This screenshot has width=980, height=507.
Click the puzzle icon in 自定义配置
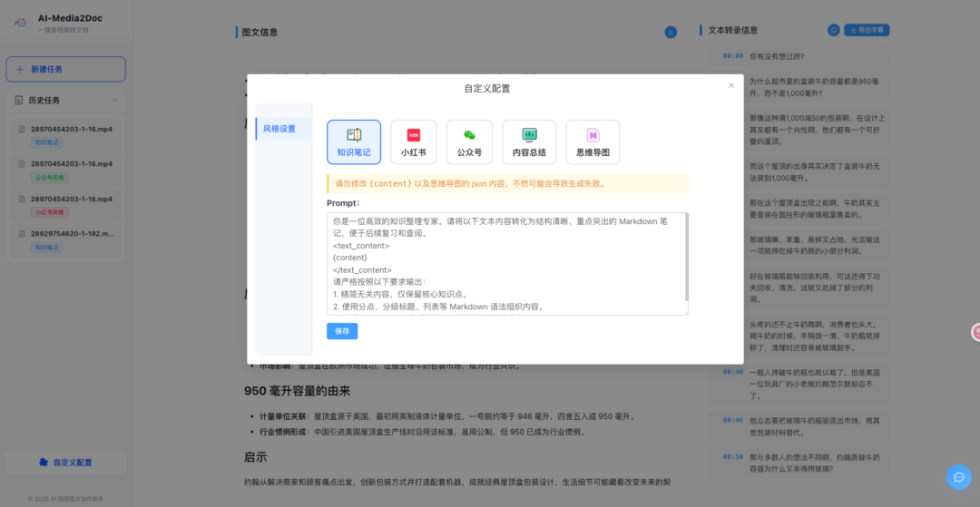[44, 463]
